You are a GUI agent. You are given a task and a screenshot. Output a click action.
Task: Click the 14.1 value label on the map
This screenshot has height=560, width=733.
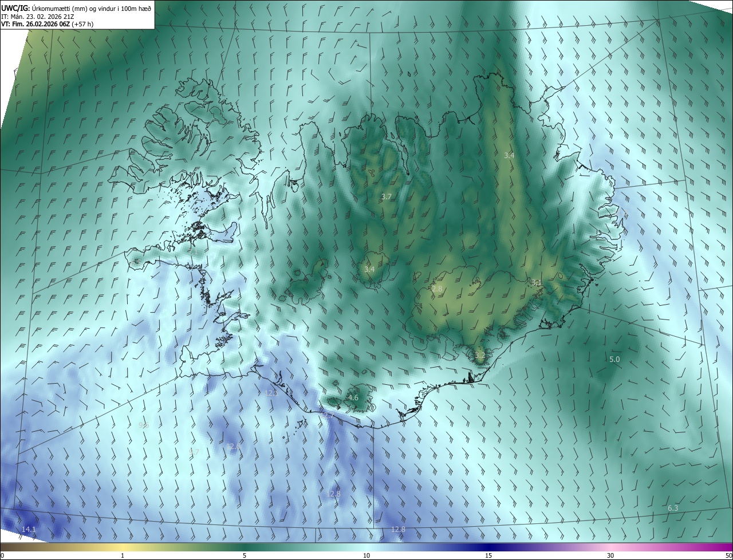[x=29, y=529]
